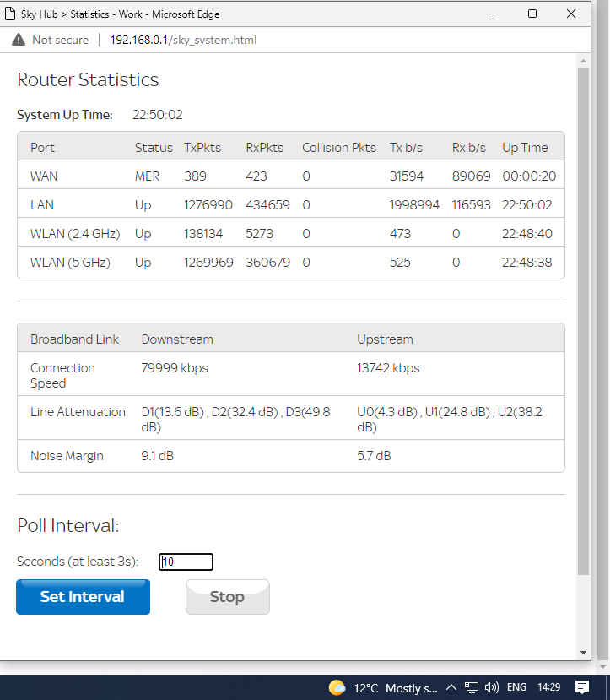Click the vertical scrollbar thumb

point(583,321)
